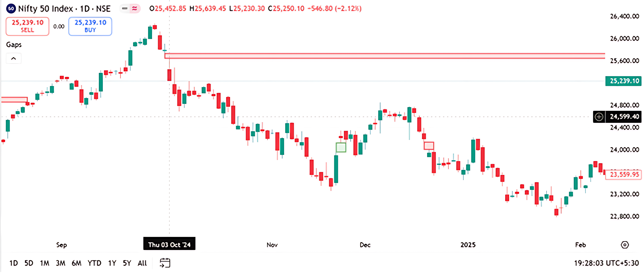Click the green gap box in November

341,147
